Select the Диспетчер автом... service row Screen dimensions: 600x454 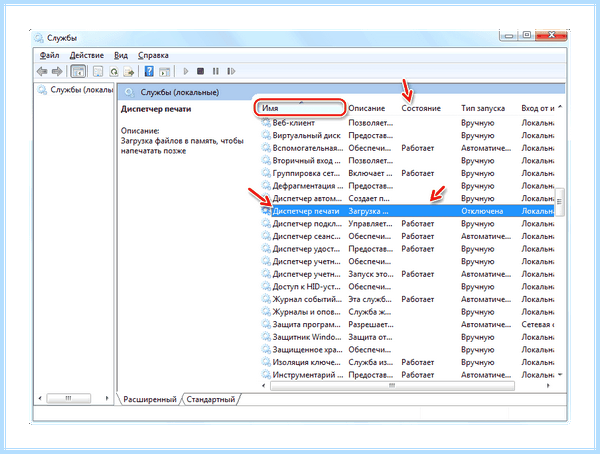point(407,199)
